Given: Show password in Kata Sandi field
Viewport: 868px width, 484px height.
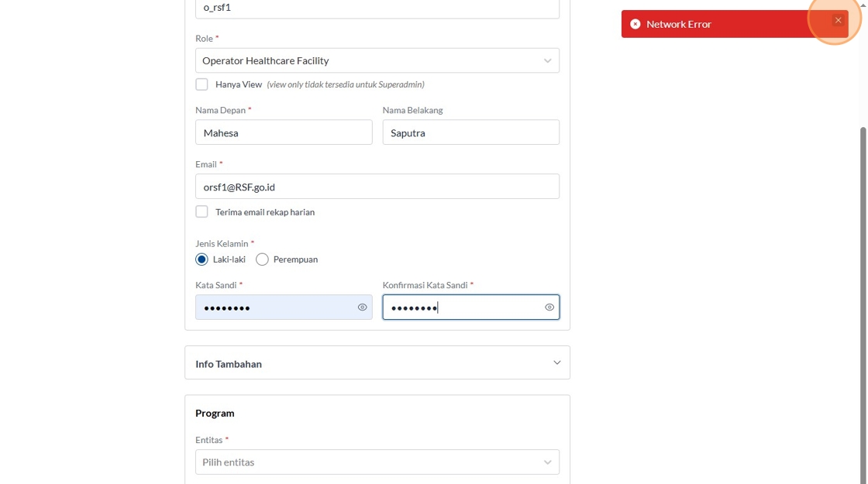Looking at the screenshot, I should click(362, 307).
